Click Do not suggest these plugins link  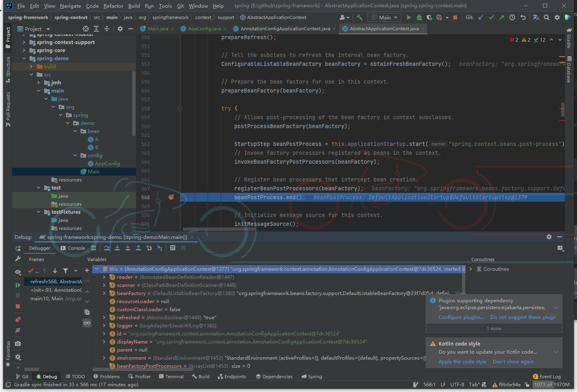pyautogui.click(x=523, y=317)
